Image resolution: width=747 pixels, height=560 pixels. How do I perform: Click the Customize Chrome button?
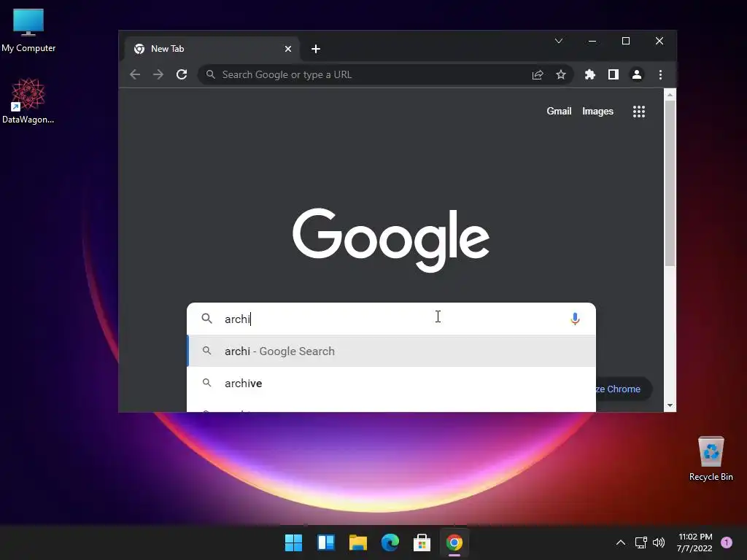click(623, 389)
